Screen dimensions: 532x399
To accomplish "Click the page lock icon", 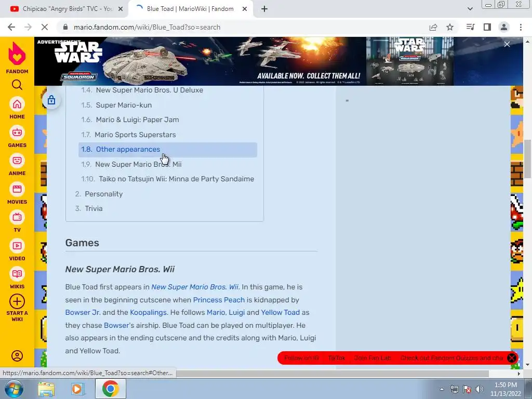I will click(51, 100).
